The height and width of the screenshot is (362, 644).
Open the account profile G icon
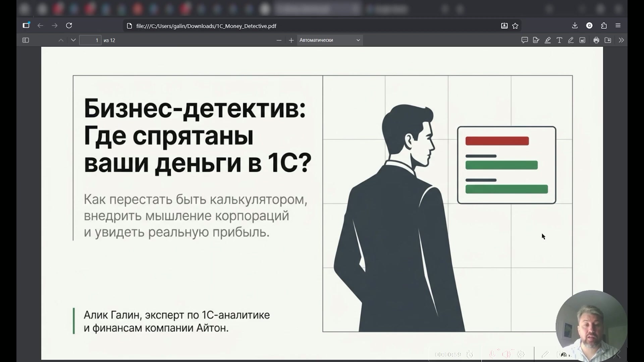589,25
